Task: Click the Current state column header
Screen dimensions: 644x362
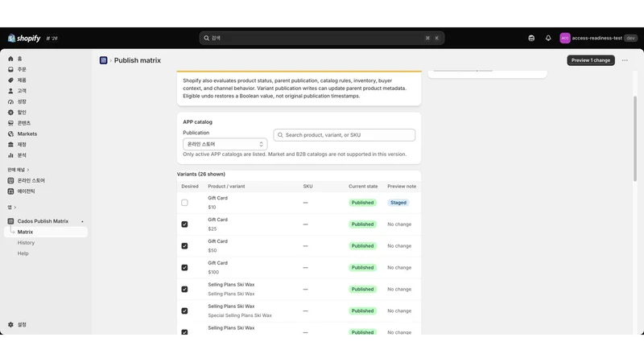Action: [363, 187]
